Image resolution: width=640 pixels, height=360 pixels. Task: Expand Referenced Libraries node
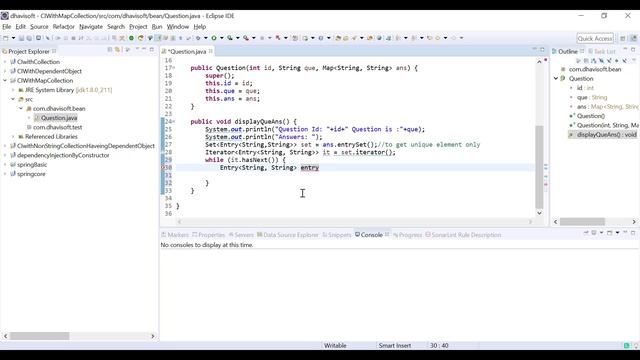[x=13, y=136]
